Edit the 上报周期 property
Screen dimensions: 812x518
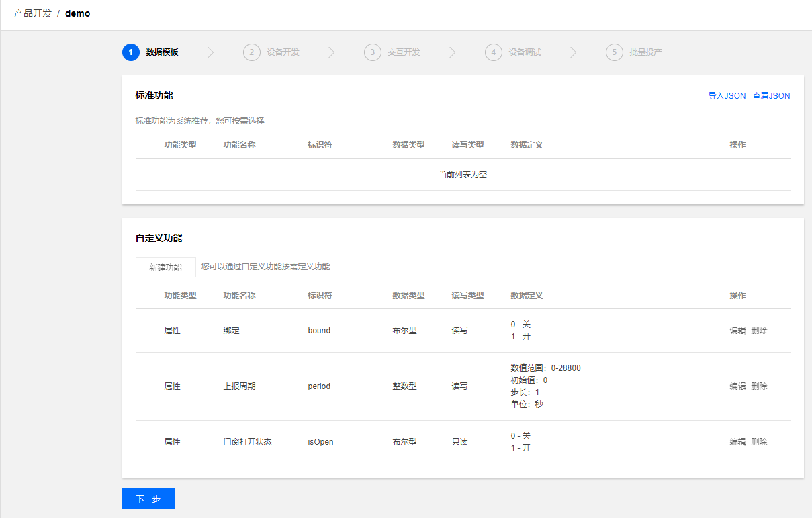coord(737,386)
